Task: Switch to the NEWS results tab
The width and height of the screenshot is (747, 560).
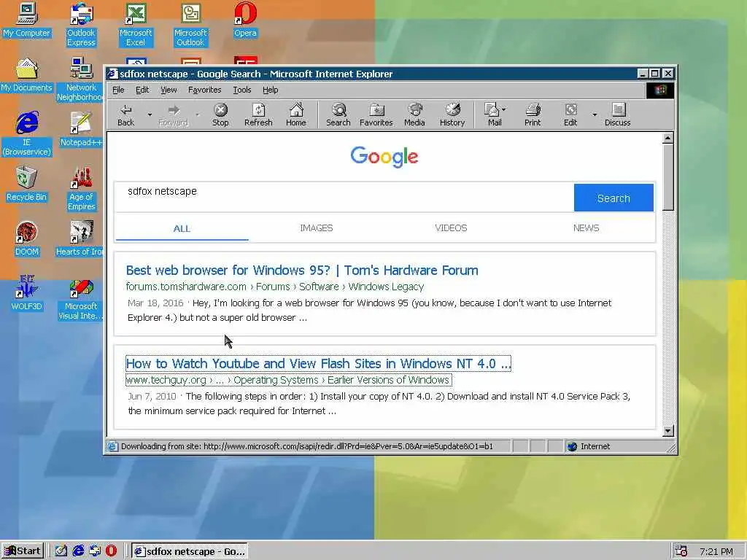Action: 586,228
